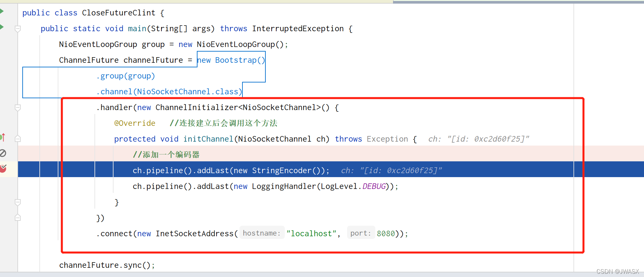644x277 pixels.
Task: Click the disabled breakpoint icon on comment line
Action: coord(3,153)
